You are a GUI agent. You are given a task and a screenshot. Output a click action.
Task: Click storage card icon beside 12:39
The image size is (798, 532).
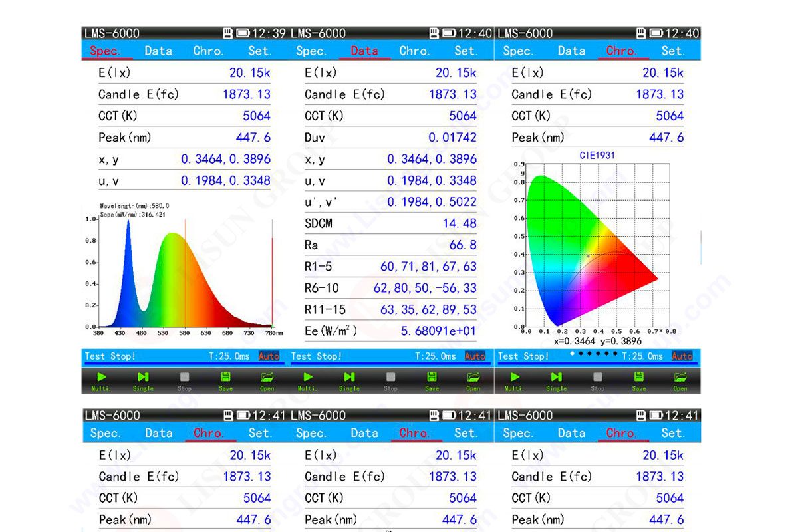228,33
